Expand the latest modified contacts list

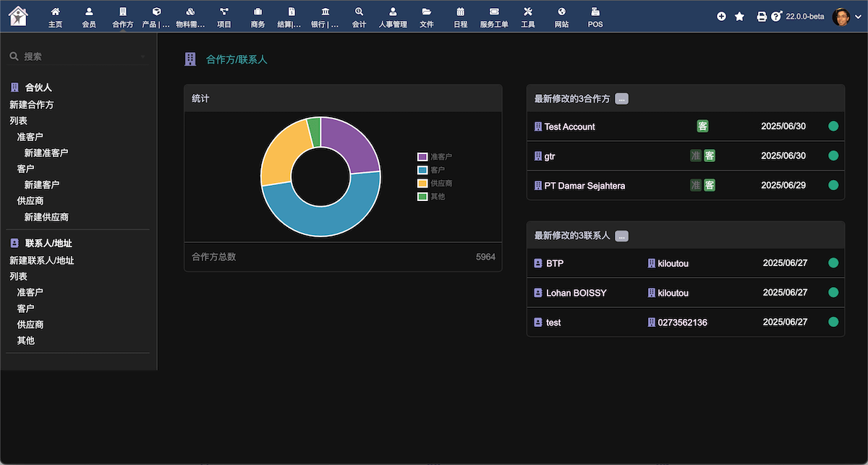(x=621, y=236)
